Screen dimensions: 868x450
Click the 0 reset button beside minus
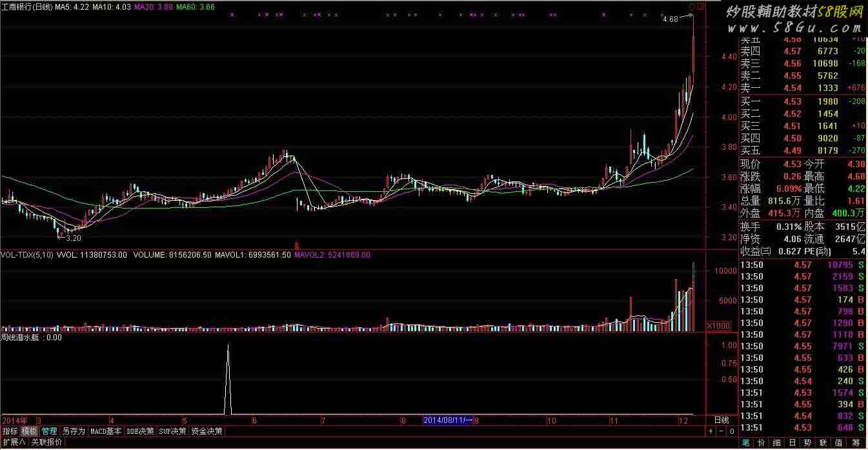(732, 431)
